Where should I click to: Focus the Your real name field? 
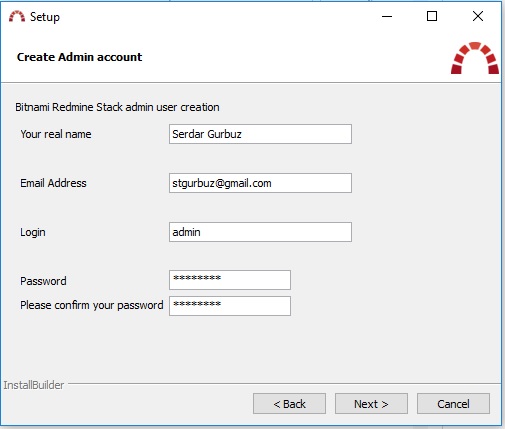(260, 134)
